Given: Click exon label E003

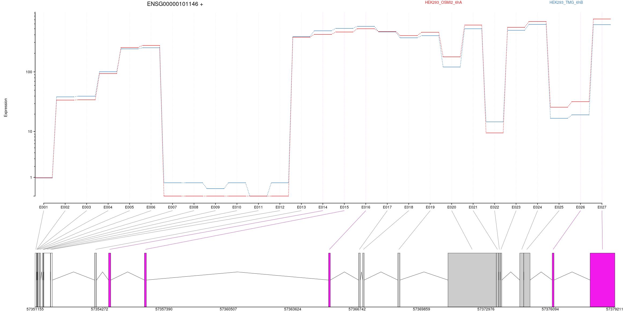Looking at the screenshot, I should (86, 207).
